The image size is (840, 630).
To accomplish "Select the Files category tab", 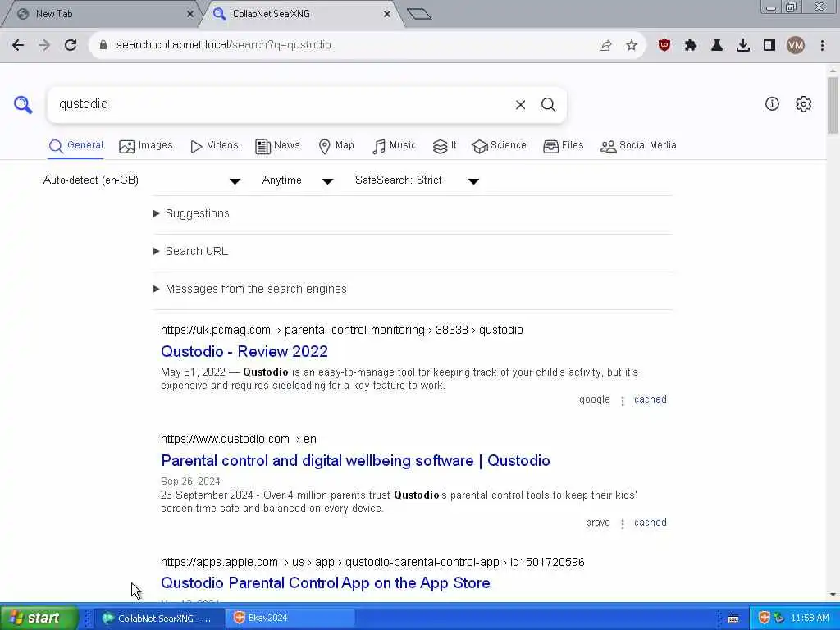I will [563, 146].
